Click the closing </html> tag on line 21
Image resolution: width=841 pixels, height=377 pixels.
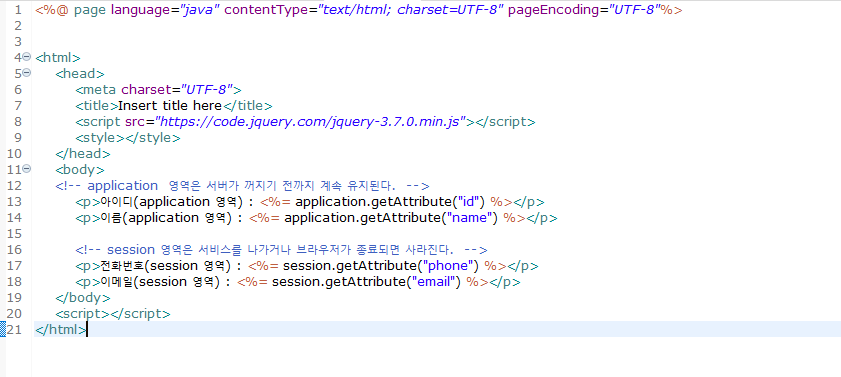pos(60,329)
